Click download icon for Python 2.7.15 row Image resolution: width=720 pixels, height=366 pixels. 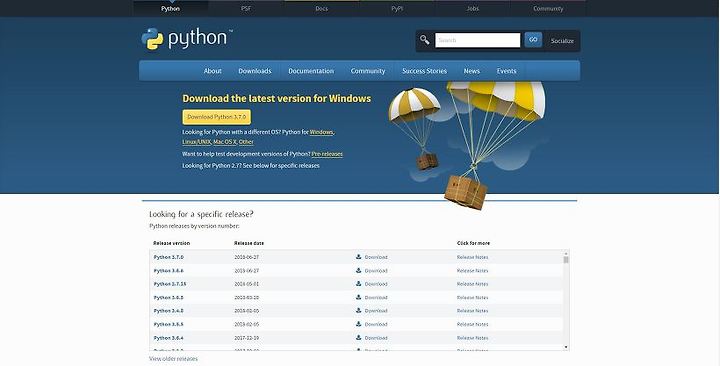359,284
